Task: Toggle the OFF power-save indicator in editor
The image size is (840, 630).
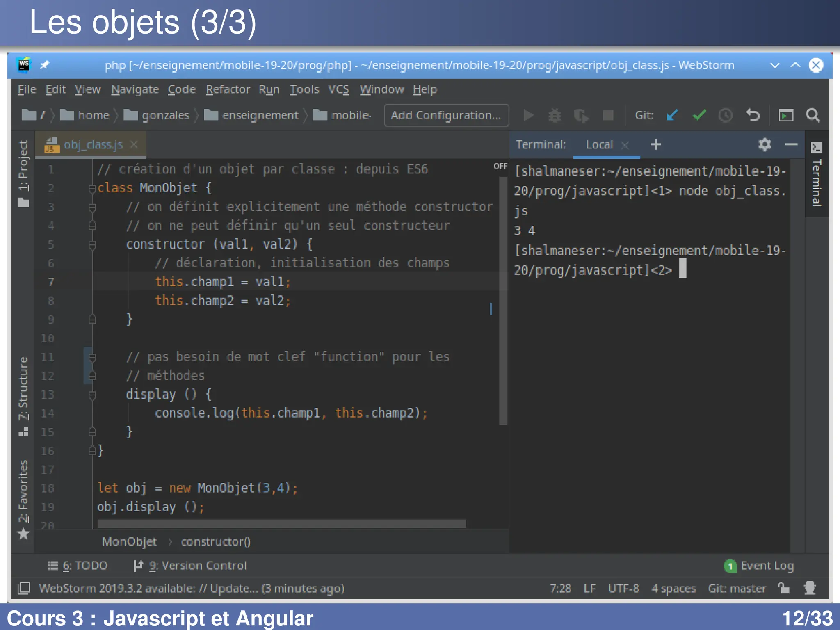Action: (500, 166)
